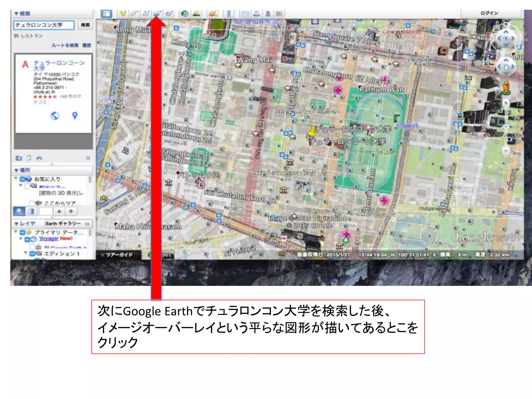Viewport: 532px width, 399px height.
Task: Click the View in Google Maps icon
Action: (280, 14)
